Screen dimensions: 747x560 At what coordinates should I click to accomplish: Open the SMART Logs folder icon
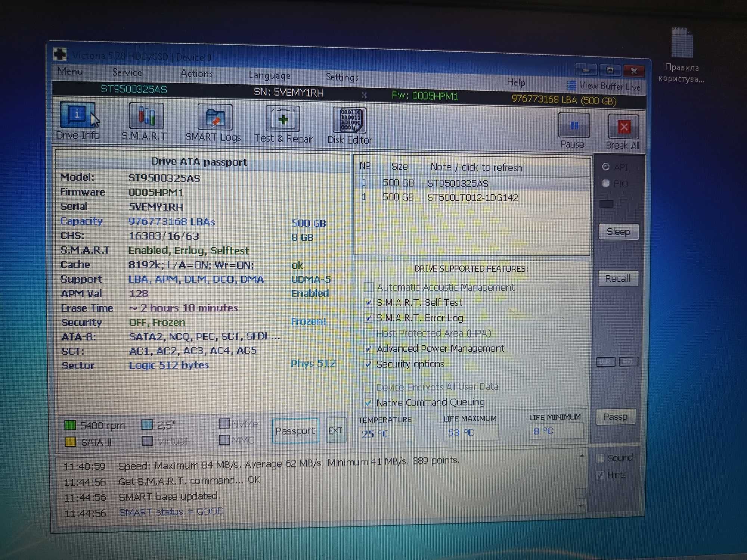tap(215, 118)
